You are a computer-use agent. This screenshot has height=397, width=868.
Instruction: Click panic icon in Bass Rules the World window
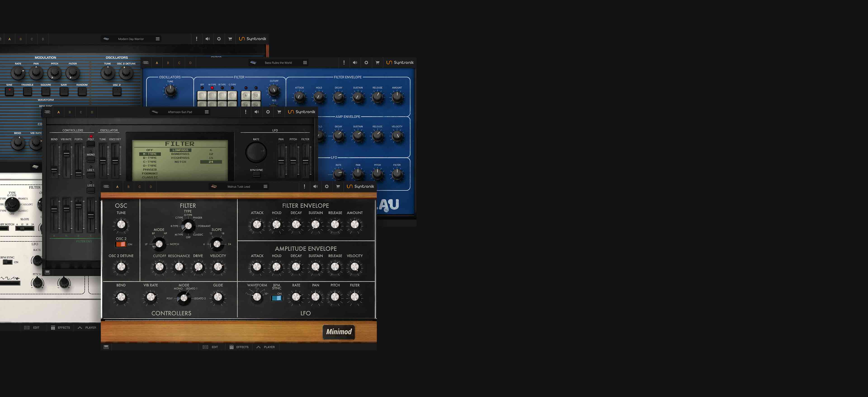[x=344, y=63]
